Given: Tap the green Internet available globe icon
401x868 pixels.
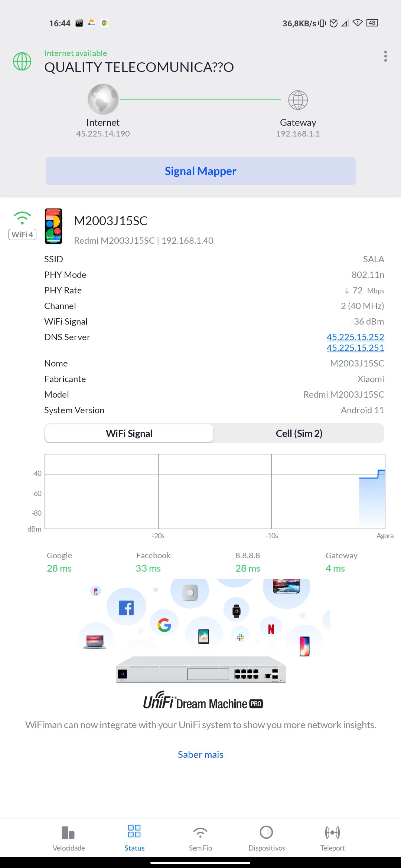Looking at the screenshot, I should click(22, 61).
